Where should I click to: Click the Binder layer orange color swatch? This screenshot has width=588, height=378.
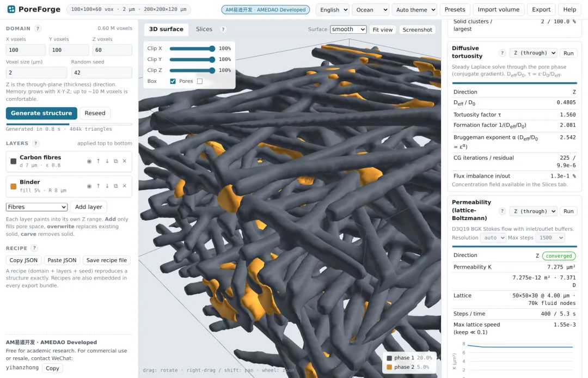14,186
